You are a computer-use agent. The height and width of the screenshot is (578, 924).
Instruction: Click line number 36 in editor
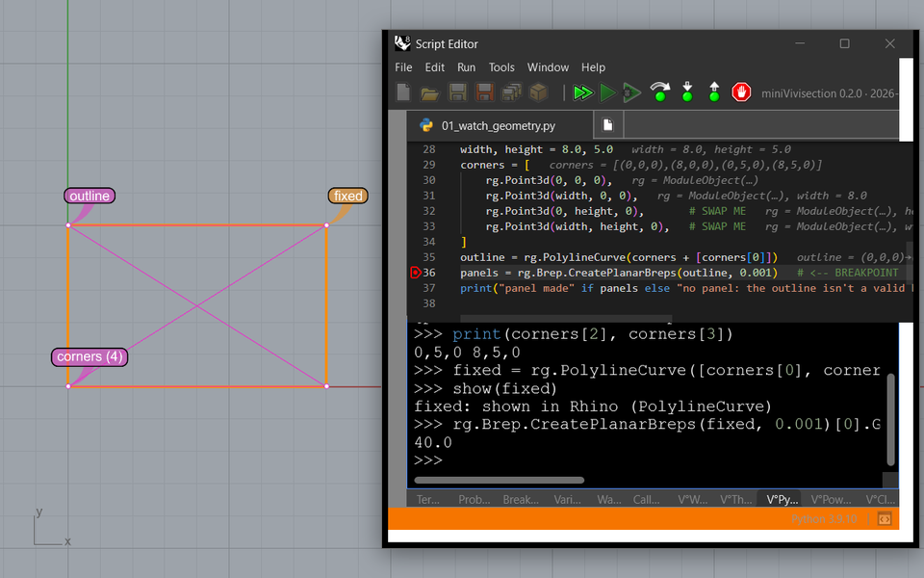tap(429, 273)
